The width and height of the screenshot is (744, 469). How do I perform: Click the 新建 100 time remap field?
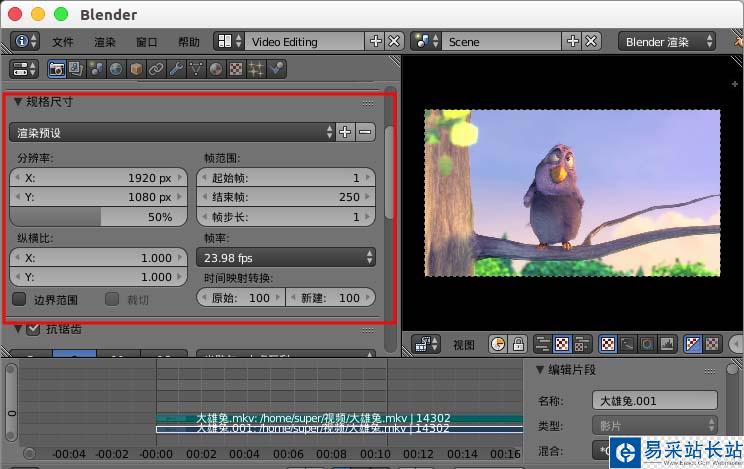(x=330, y=298)
